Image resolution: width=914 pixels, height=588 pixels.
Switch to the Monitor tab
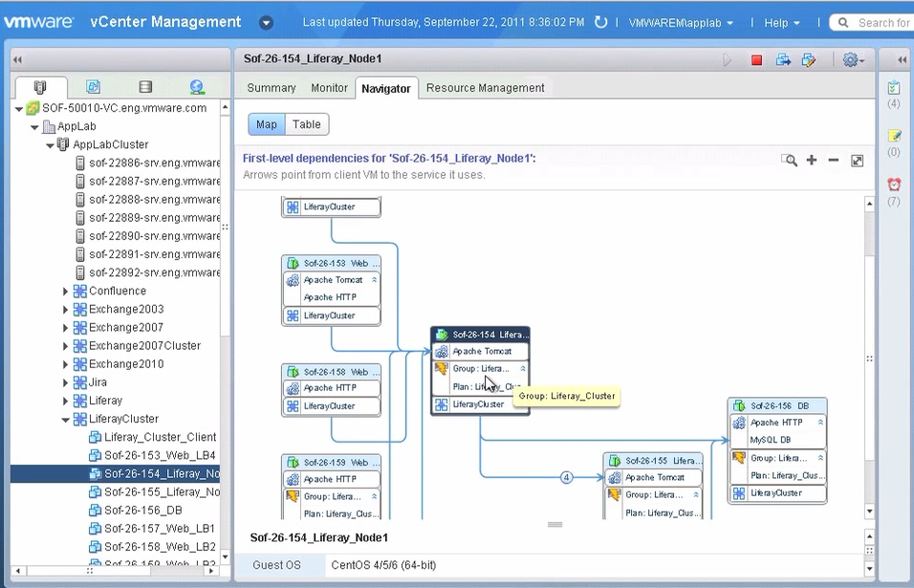(x=329, y=87)
